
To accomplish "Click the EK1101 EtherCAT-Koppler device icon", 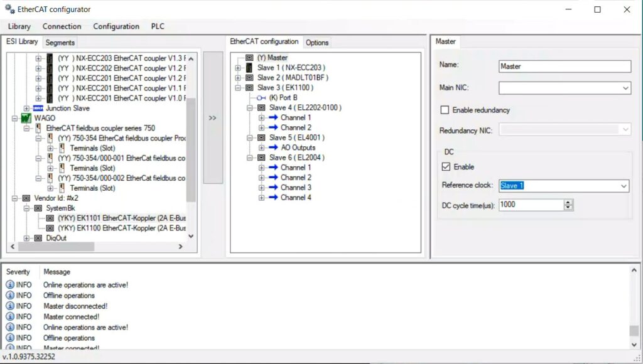I will (50, 218).
